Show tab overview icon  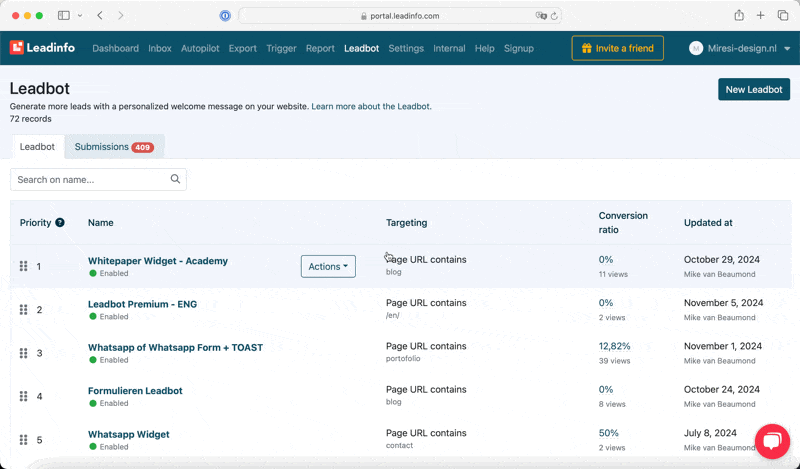(783, 16)
